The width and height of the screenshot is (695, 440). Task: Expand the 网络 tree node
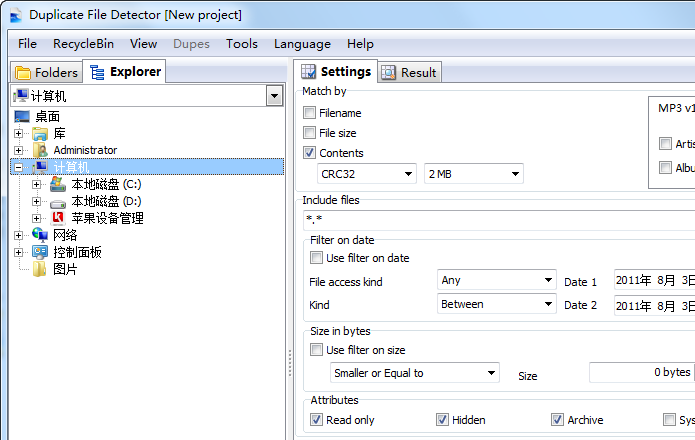(x=18, y=235)
